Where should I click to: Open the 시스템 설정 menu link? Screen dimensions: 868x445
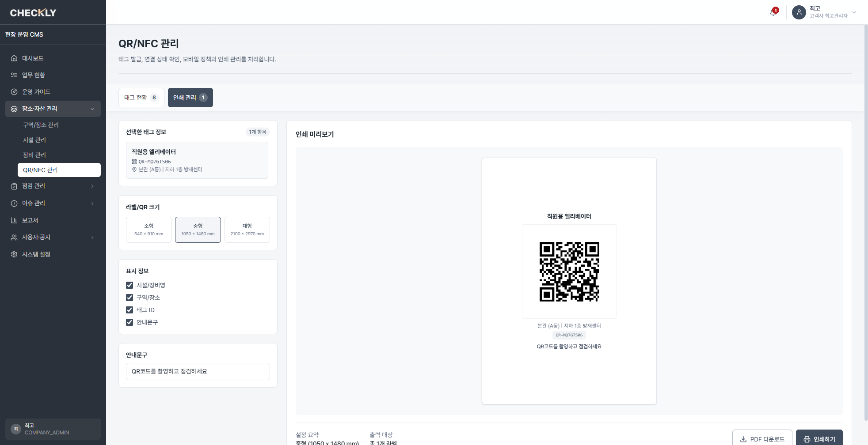[53, 254]
